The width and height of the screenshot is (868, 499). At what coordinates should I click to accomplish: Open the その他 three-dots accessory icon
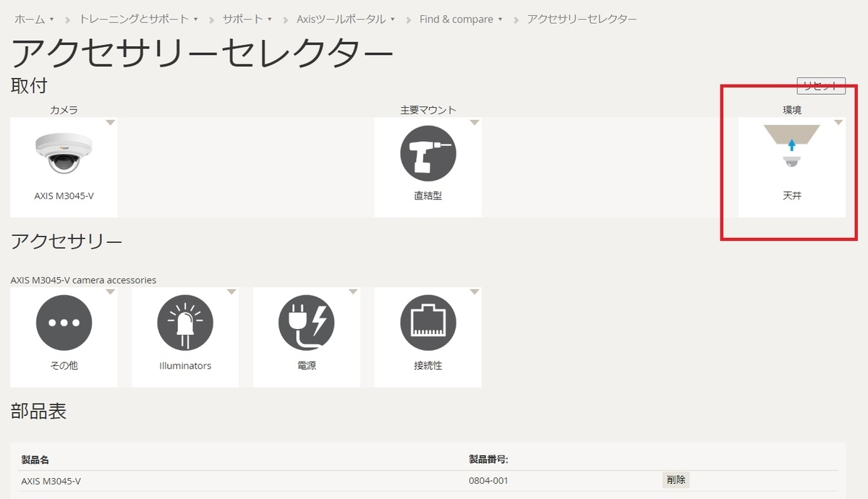[x=64, y=323]
